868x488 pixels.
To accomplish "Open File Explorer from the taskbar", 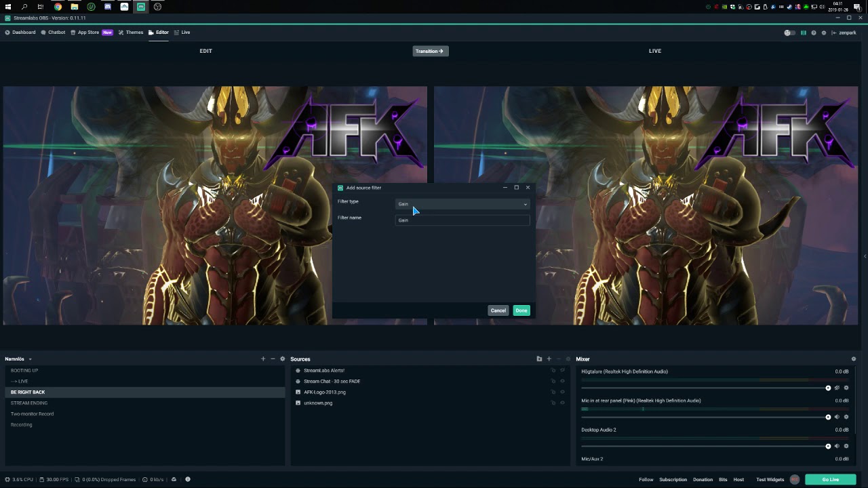I will coord(75,7).
